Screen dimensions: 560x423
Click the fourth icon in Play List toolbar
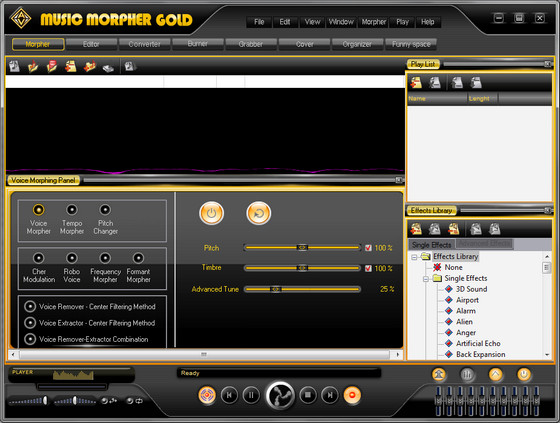(476, 83)
